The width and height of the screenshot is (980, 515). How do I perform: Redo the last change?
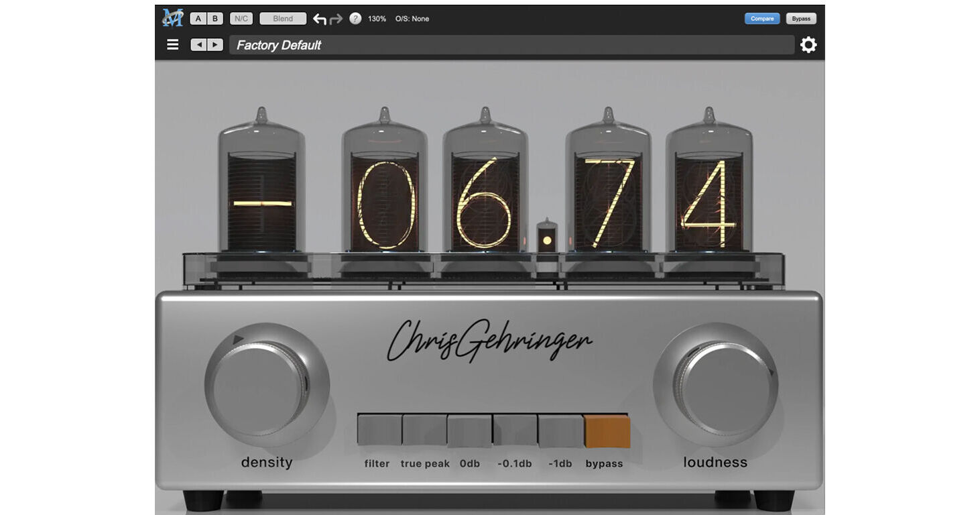(x=336, y=19)
